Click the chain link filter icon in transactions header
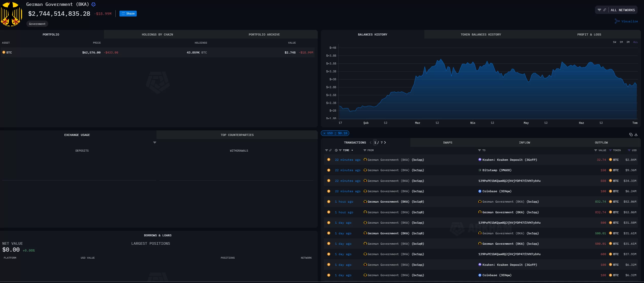The height and width of the screenshot is (283, 644). pyautogui.click(x=330, y=150)
